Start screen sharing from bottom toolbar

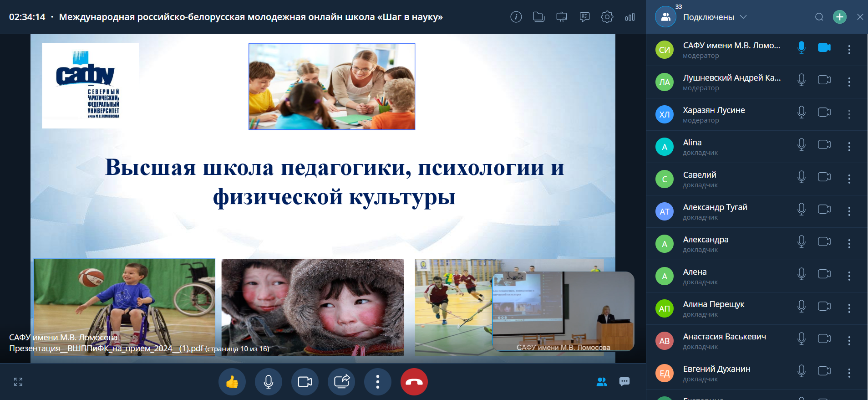[x=341, y=382]
